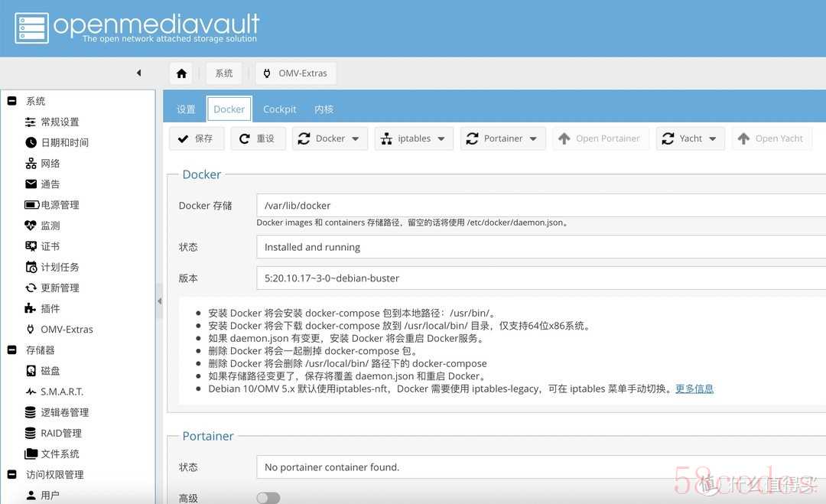Click the Portainer 状态 field
826x504 pixels.
[541, 467]
